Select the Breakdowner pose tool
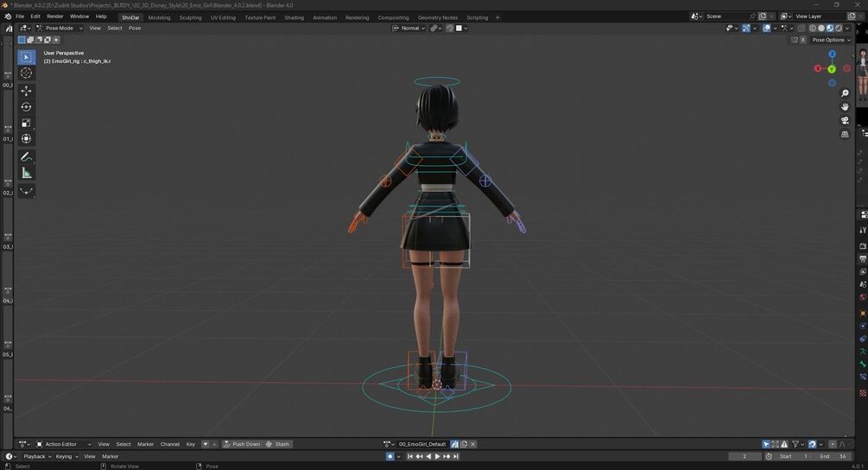The height and width of the screenshot is (470, 868). (26, 192)
